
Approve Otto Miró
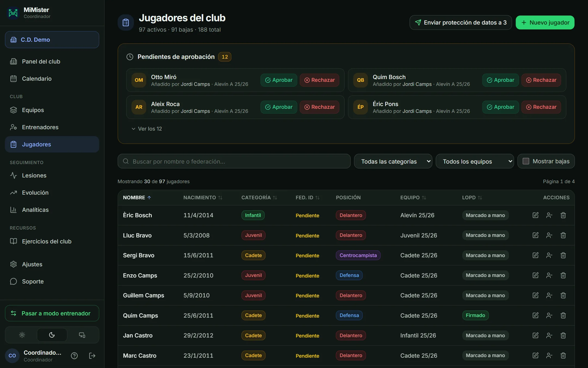(x=279, y=80)
